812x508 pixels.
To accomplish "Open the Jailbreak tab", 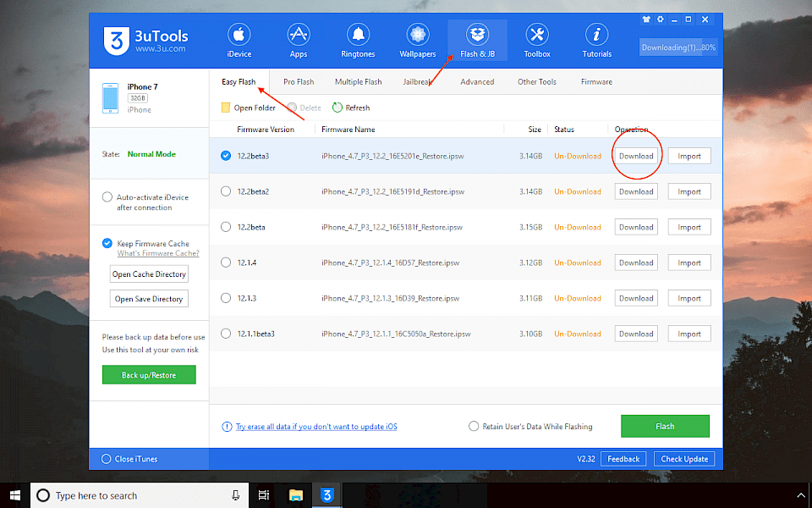I will point(417,82).
